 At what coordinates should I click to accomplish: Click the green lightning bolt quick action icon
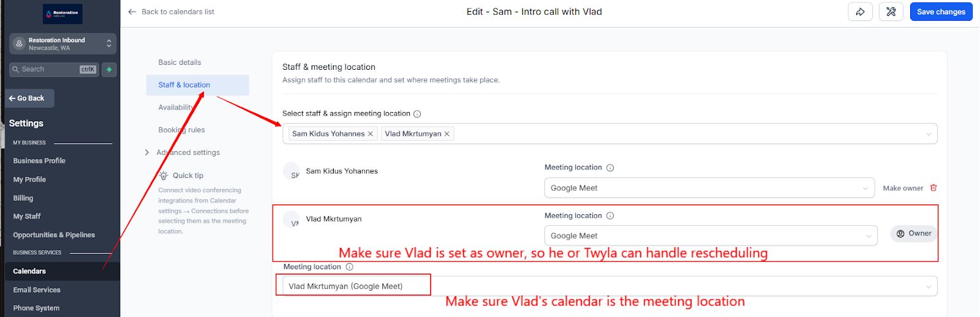109,69
